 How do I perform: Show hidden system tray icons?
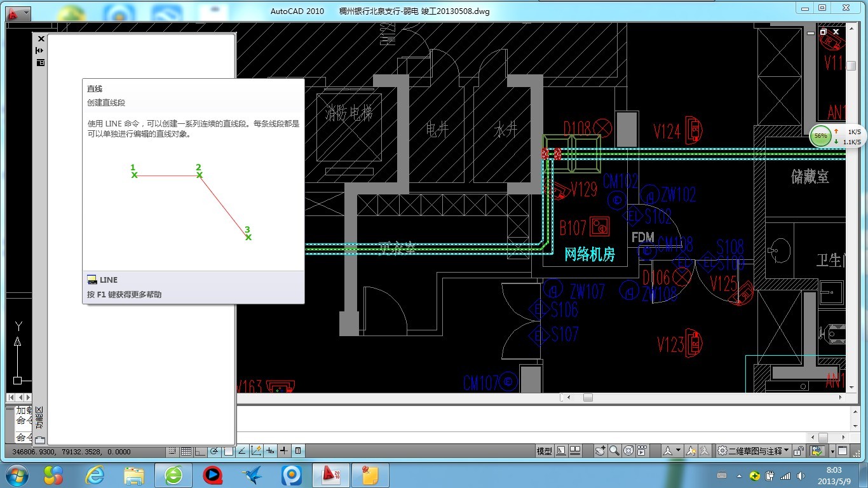click(740, 475)
